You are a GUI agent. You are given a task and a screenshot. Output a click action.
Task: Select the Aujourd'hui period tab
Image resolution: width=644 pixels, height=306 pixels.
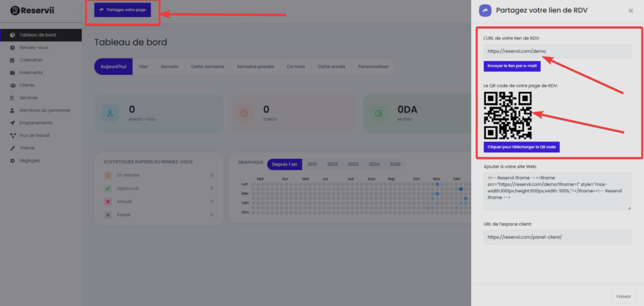pyautogui.click(x=113, y=67)
